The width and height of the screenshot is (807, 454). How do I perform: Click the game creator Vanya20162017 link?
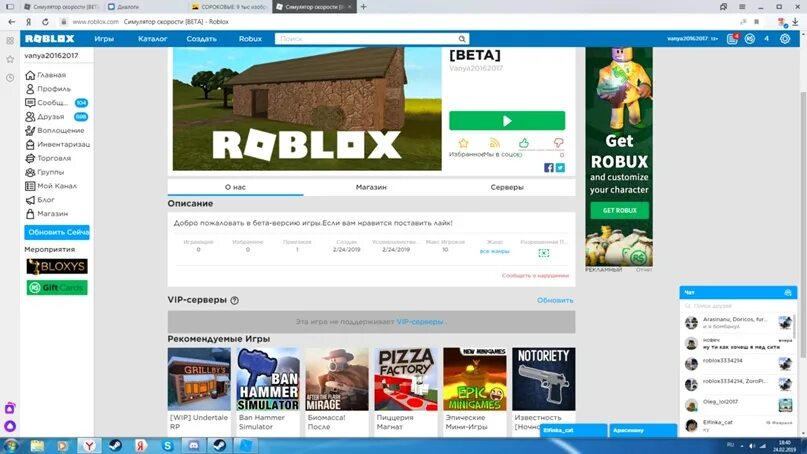click(x=476, y=68)
